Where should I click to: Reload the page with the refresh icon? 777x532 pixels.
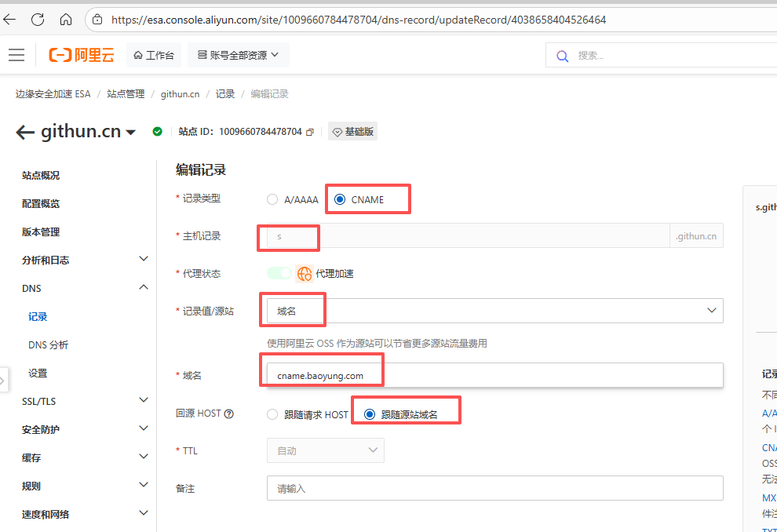[38, 20]
